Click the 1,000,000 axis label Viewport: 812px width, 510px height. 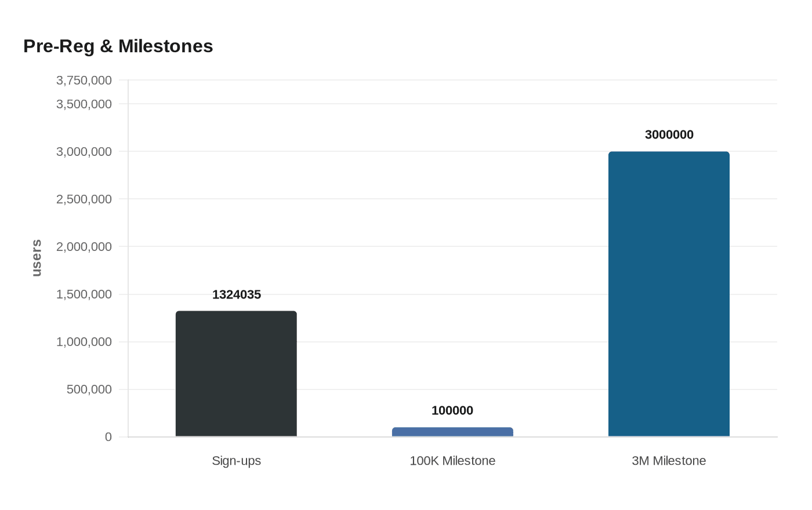click(x=83, y=341)
